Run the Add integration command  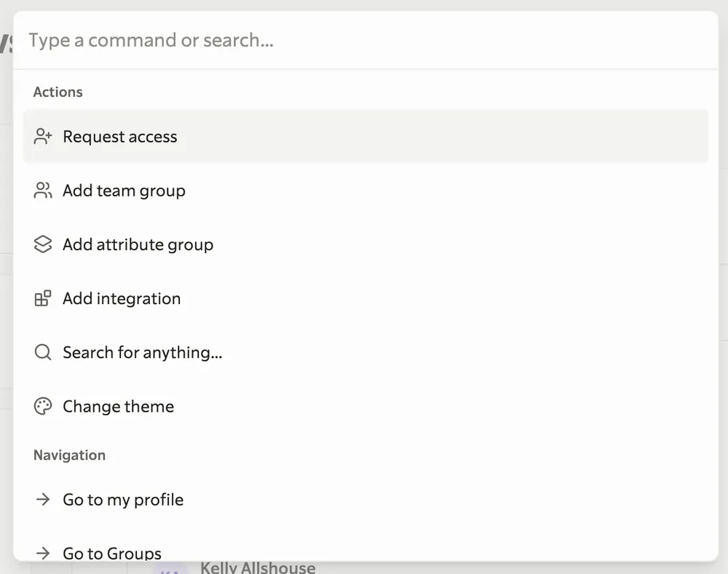coord(122,298)
